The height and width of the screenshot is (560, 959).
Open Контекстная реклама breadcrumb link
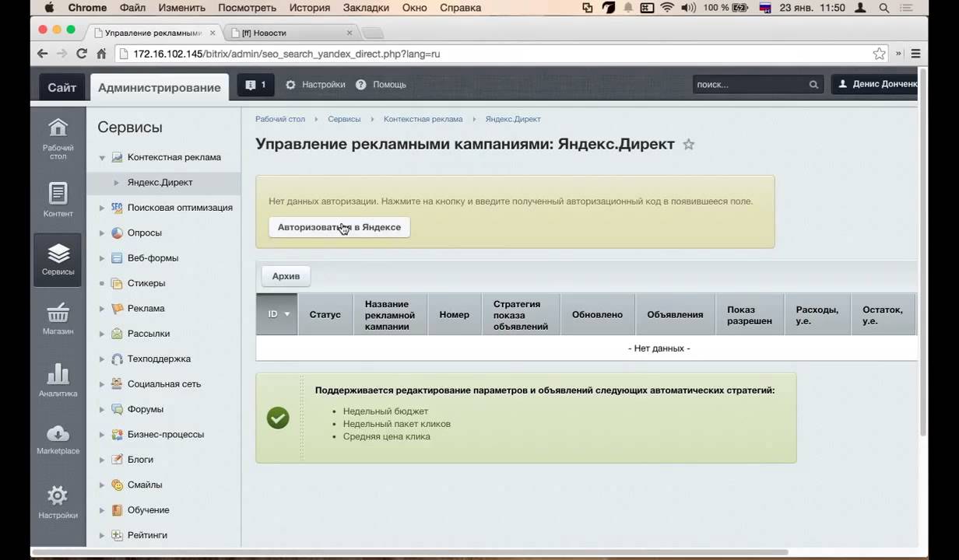pos(423,119)
